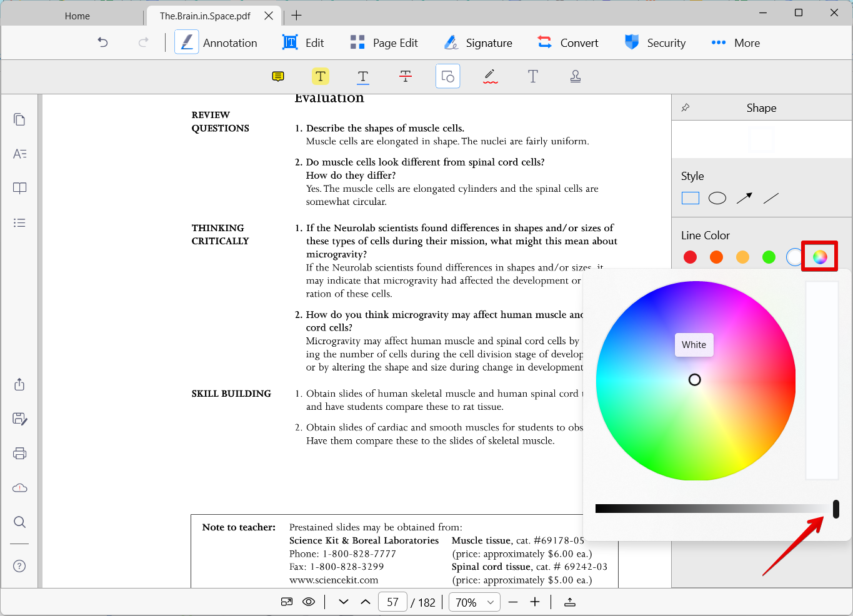Pick the squiggly pencil drawing tool
This screenshot has height=616, width=853.
tap(491, 76)
